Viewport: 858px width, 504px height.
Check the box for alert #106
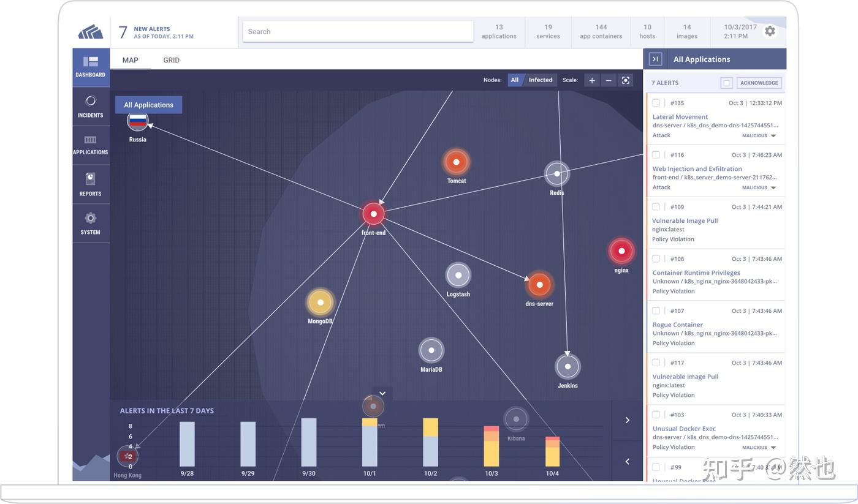(x=656, y=258)
